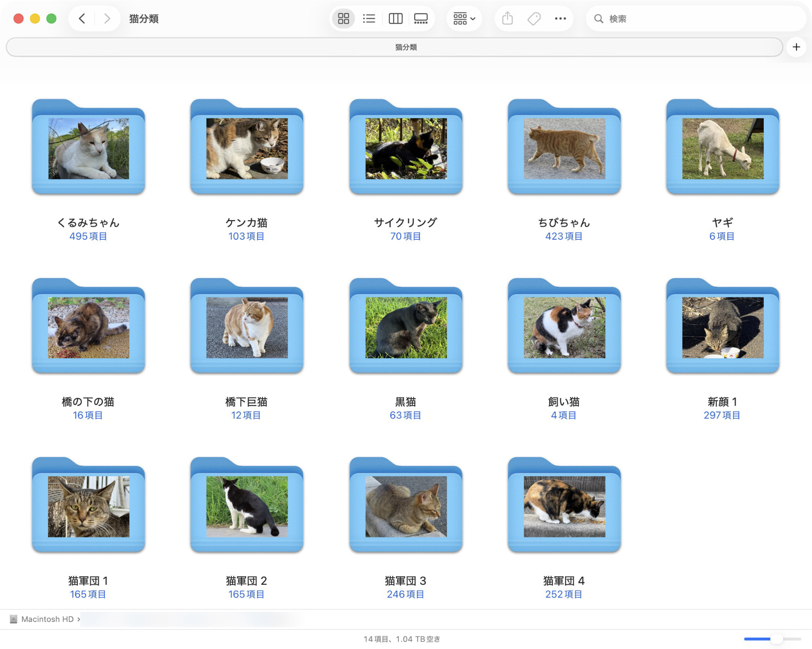Screen dimensions: 812x649
Task: Switch to gallery view
Action: pos(421,19)
